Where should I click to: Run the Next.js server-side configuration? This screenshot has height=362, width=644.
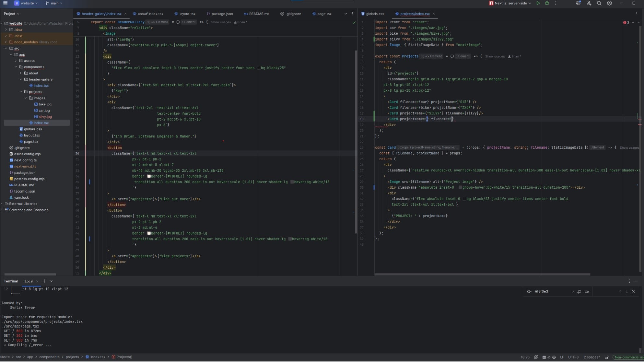(x=538, y=3)
